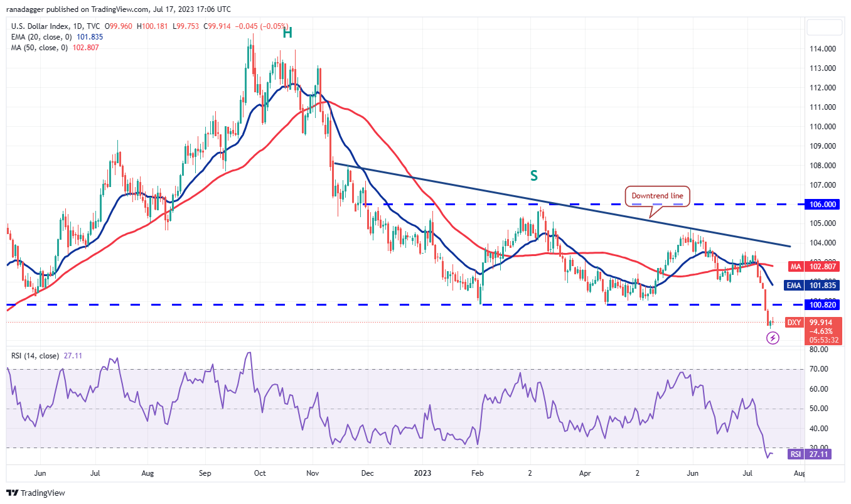Viewport: 851px width, 504px height.
Task: Click the purple lightning bolt event icon
Action: click(x=773, y=338)
